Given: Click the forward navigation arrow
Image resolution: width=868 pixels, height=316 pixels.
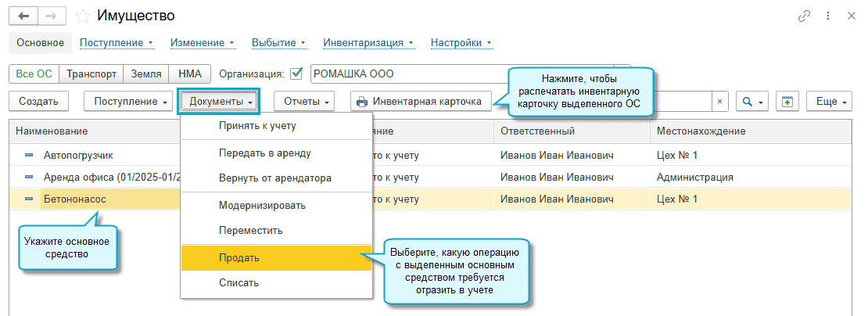Looking at the screenshot, I should [x=51, y=16].
